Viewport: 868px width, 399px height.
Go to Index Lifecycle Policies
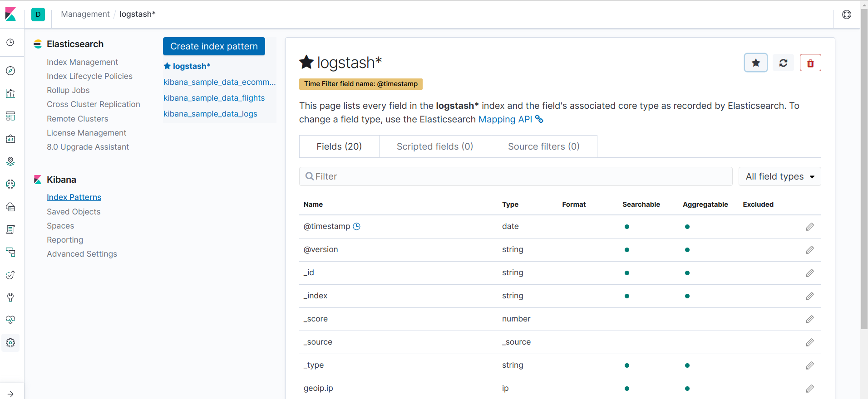coord(89,76)
